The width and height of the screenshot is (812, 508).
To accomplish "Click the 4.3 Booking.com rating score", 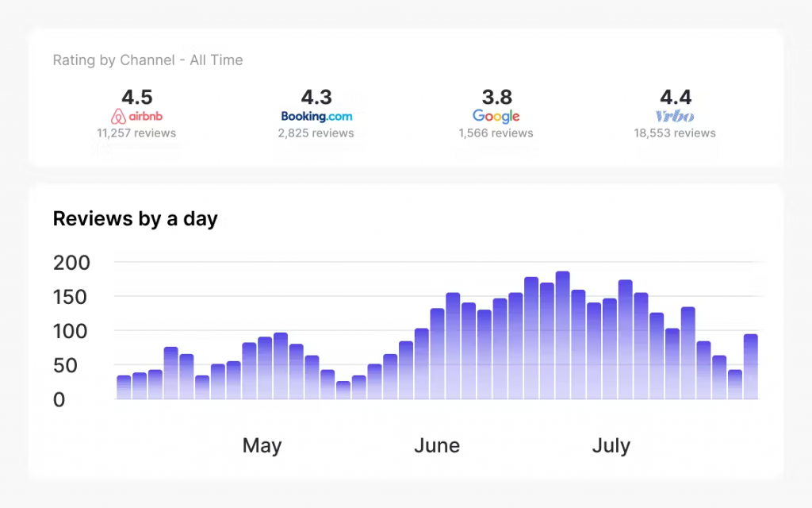I will 316,97.
